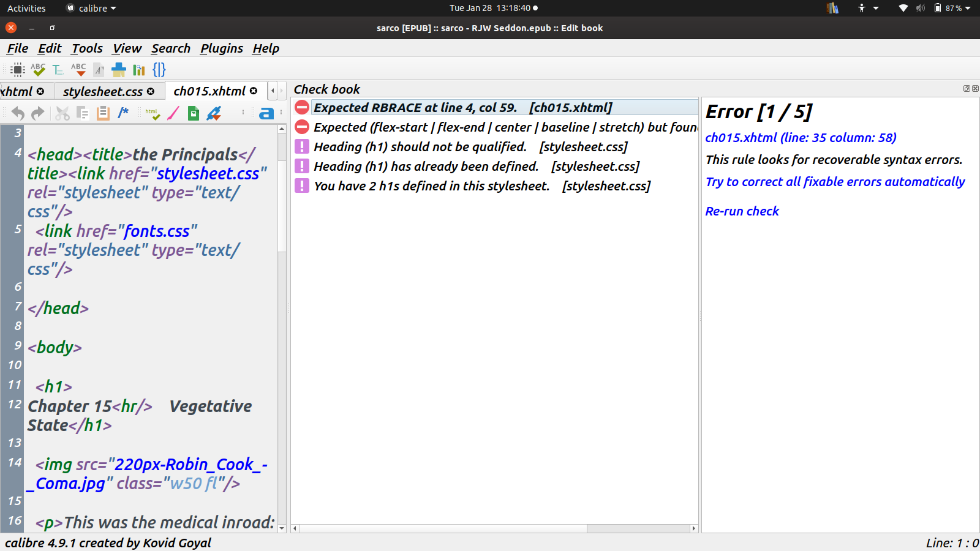The width and height of the screenshot is (980, 551).
Task: Click the blue curly braces icon
Action: point(159,70)
